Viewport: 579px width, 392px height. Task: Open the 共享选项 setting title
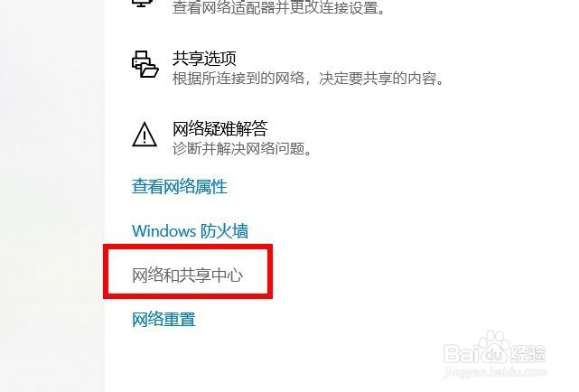click(204, 59)
